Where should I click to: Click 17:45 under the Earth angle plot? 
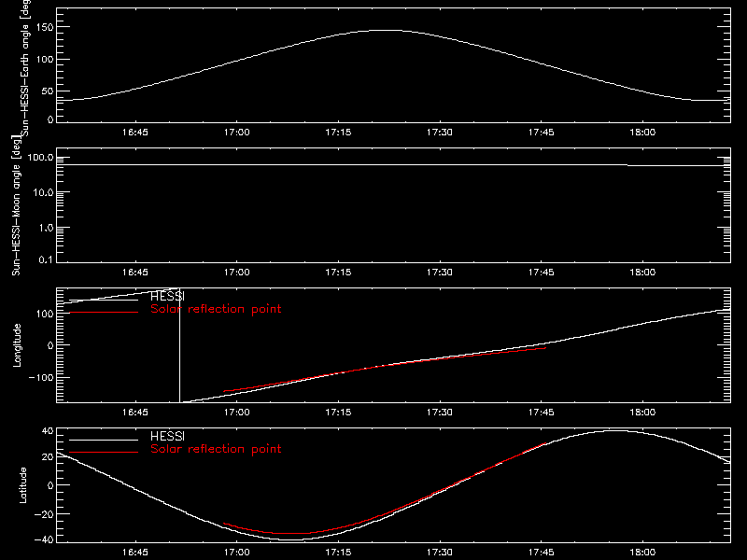pos(542,133)
